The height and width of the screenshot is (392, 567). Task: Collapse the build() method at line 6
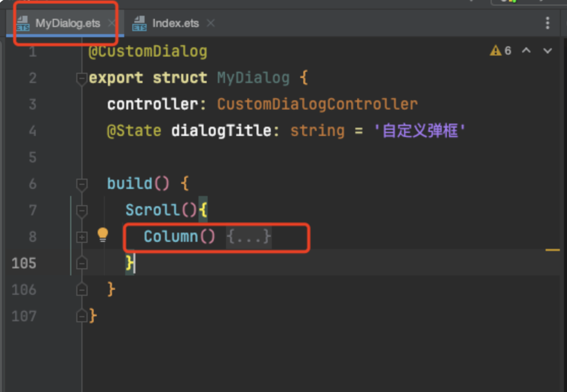[81, 184]
